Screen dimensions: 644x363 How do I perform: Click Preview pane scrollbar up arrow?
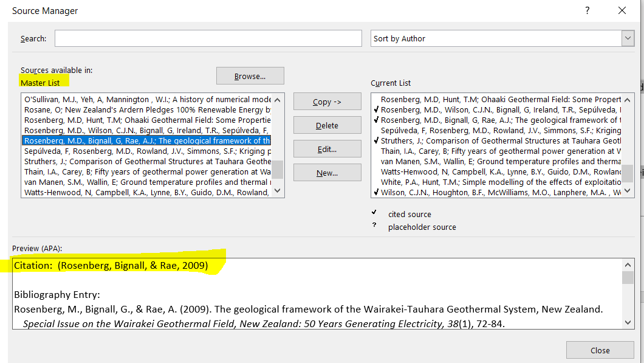(x=628, y=265)
